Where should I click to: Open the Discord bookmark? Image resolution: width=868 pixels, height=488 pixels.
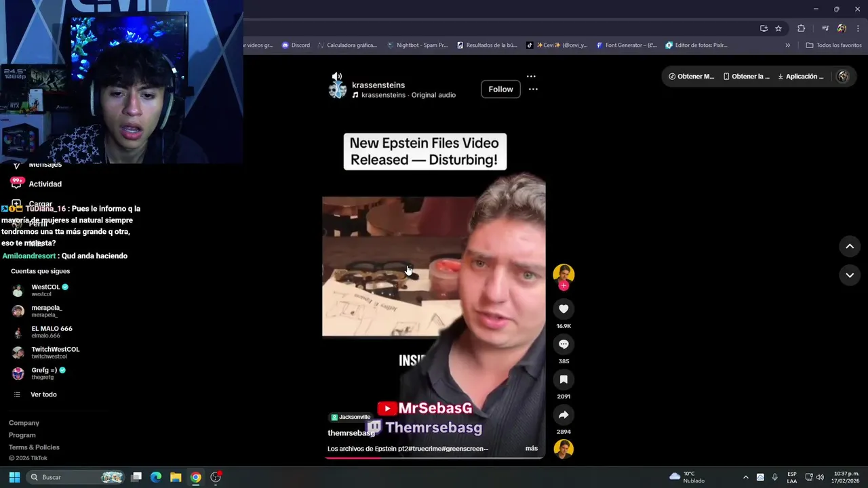click(296, 45)
